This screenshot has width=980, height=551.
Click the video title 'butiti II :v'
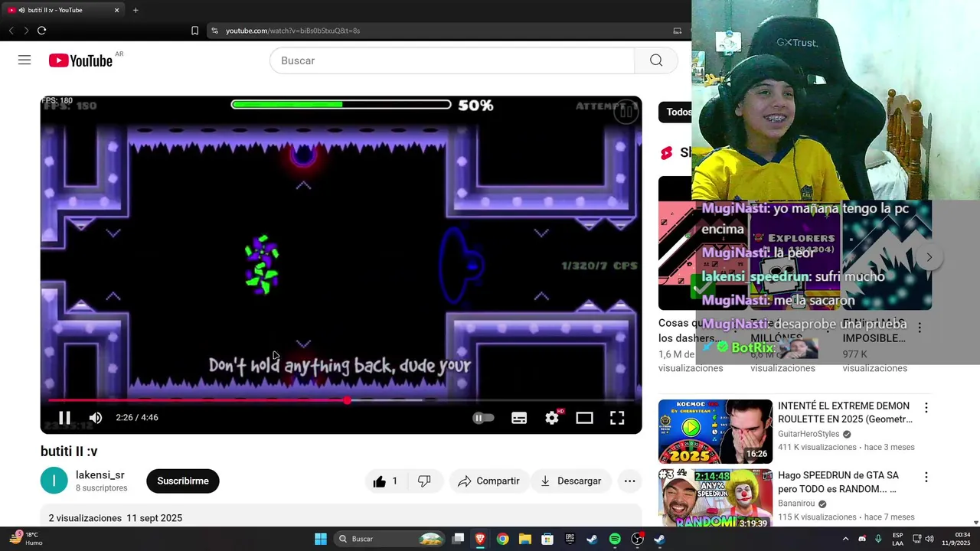click(69, 452)
